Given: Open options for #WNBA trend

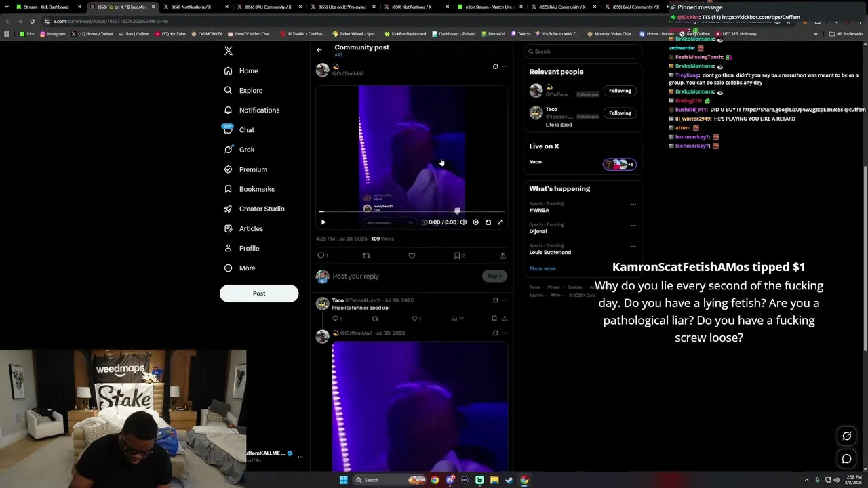Looking at the screenshot, I should [633, 204].
